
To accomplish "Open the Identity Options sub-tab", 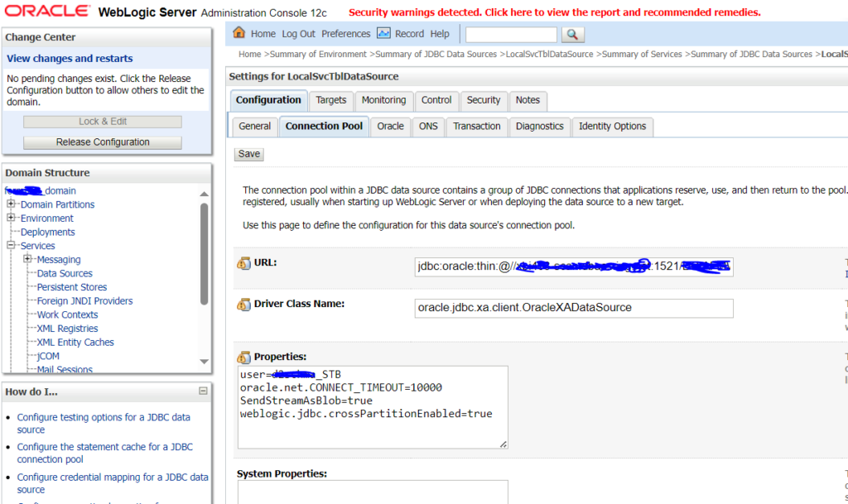I will coord(612,127).
